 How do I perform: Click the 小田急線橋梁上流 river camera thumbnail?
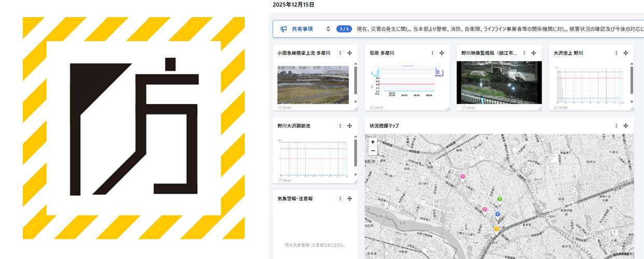click(x=313, y=84)
